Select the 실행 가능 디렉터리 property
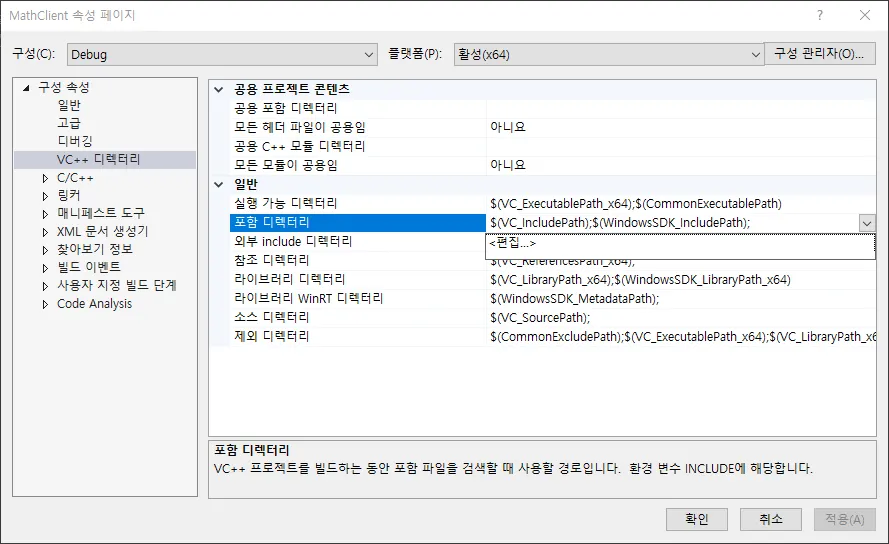This screenshot has width=889, height=544. pyautogui.click(x=358, y=203)
